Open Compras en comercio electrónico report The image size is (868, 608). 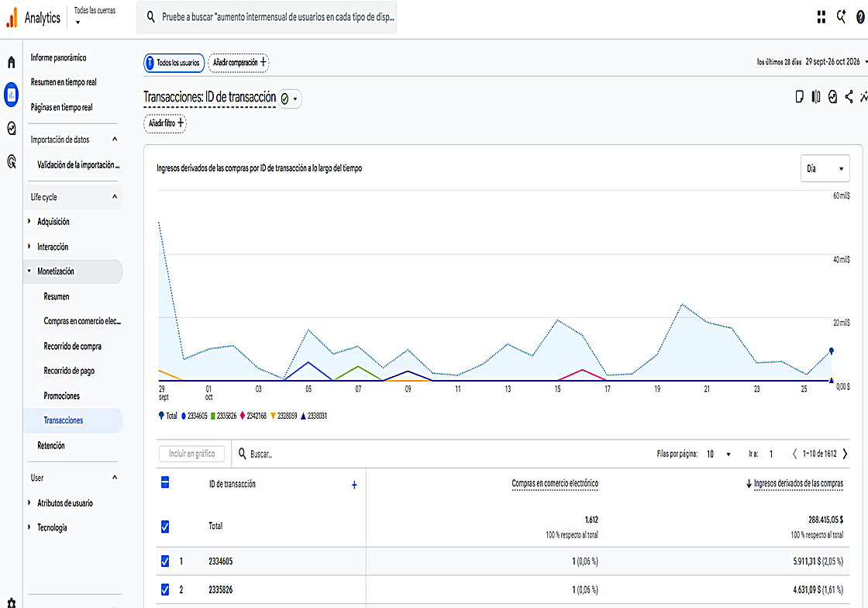pos(82,321)
